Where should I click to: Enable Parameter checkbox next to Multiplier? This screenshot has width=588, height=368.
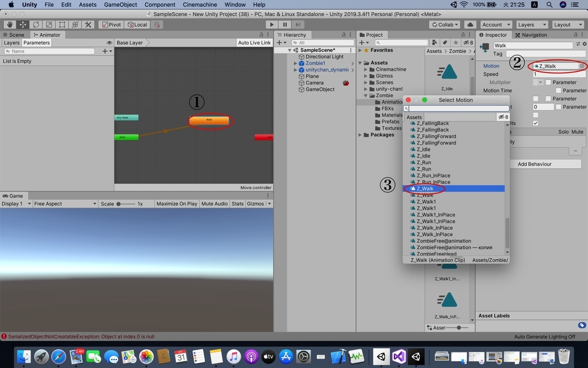(x=548, y=82)
